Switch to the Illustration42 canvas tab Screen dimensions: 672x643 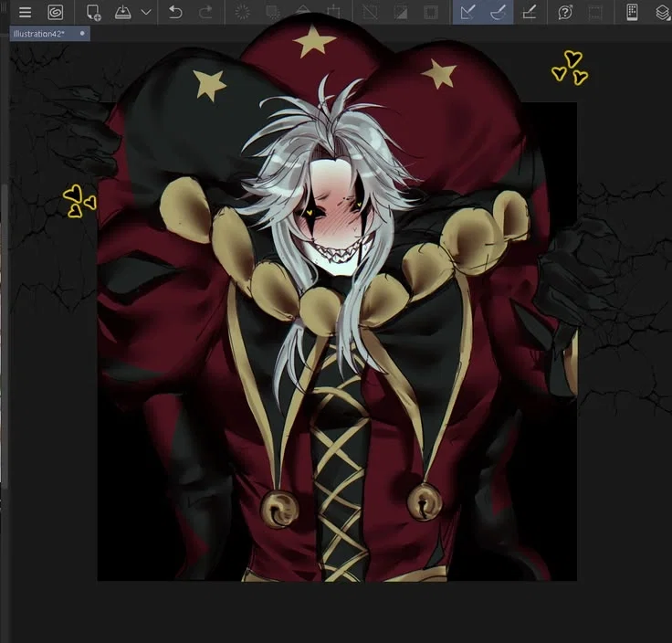tap(49, 34)
